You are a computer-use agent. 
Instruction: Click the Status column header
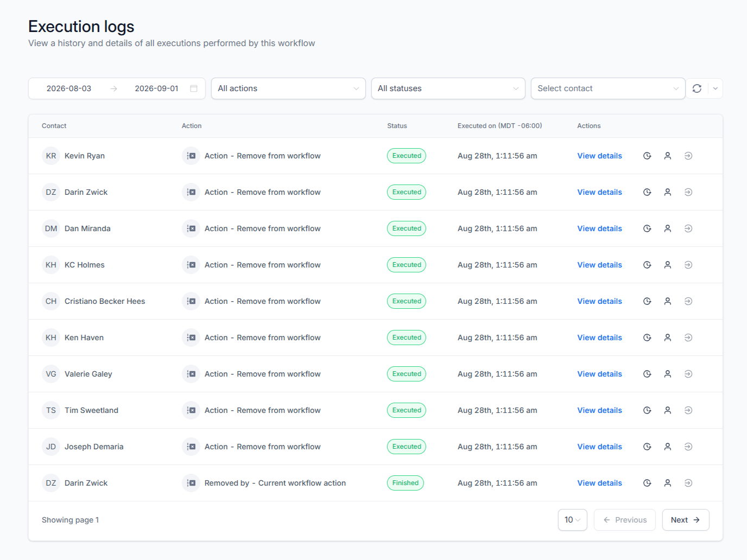[397, 126]
